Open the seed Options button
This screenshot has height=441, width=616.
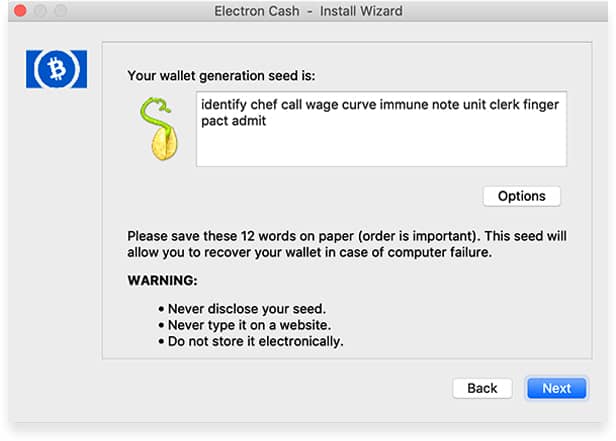click(x=522, y=196)
